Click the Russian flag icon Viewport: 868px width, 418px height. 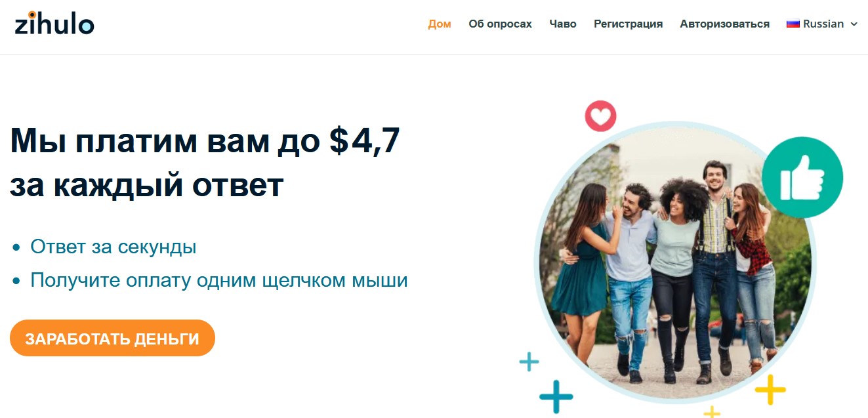[x=793, y=24]
